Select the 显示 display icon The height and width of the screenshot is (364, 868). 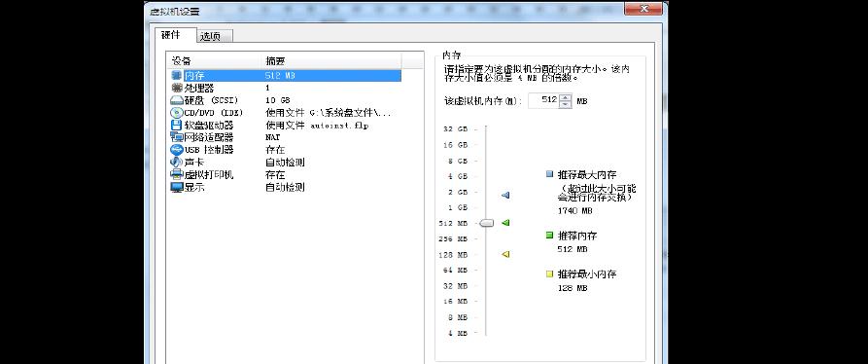coord(177,187)
